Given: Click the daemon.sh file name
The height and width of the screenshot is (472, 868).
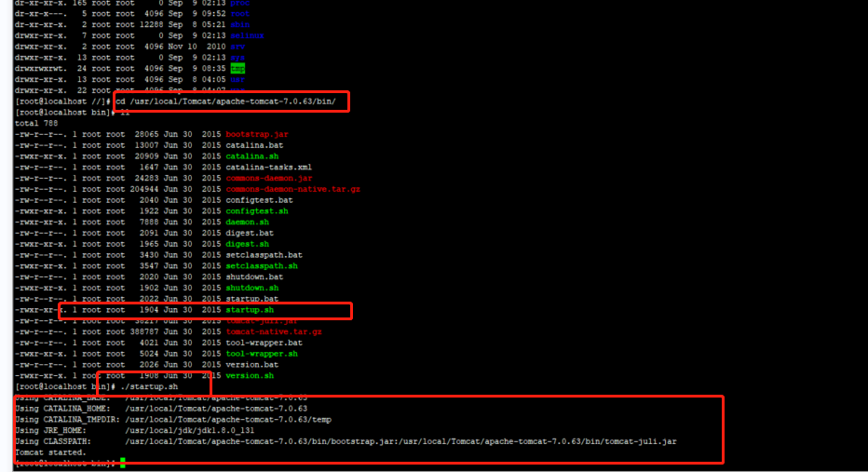Looking at the screenshot, I should tap(247, 222).
